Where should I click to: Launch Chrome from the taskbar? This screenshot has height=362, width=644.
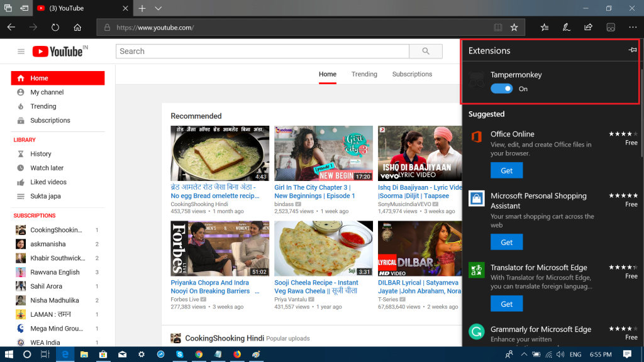199,354
